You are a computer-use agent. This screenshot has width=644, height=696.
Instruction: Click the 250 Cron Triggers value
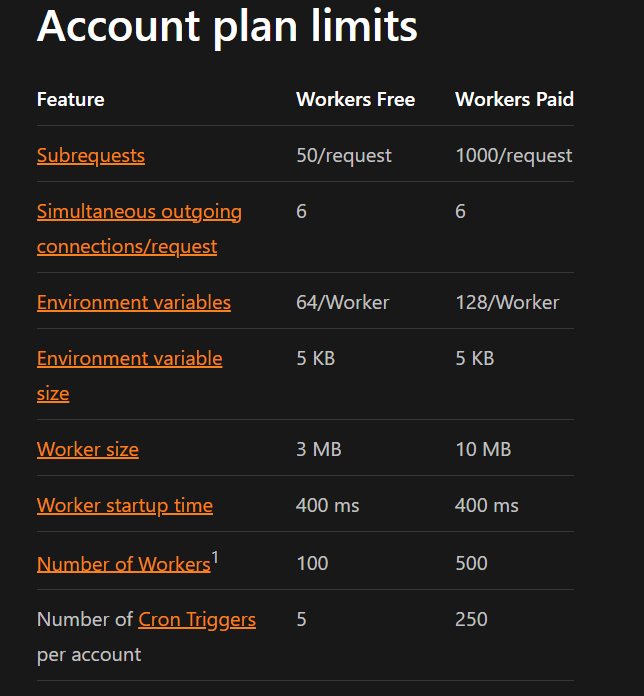click(471, 620)
